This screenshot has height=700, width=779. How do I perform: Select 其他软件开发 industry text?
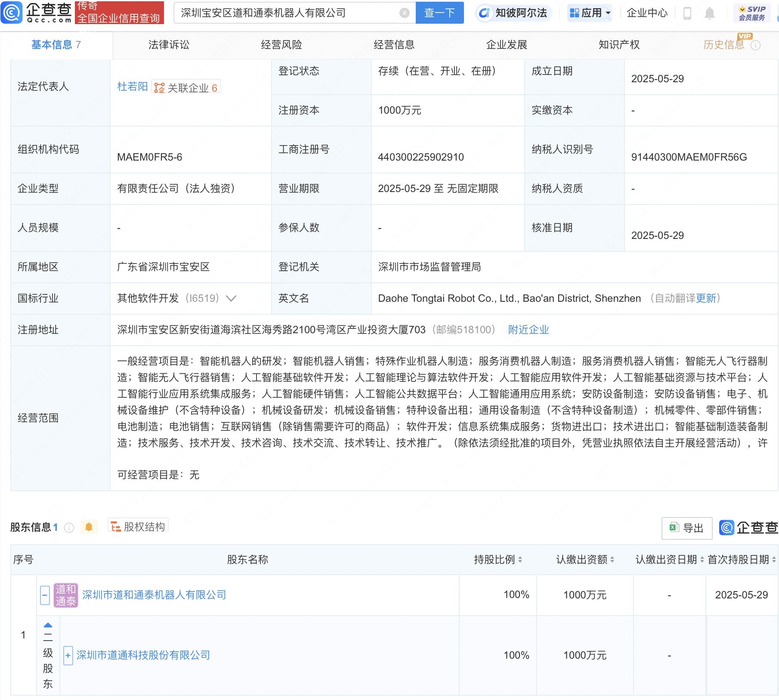pos(148,298)
